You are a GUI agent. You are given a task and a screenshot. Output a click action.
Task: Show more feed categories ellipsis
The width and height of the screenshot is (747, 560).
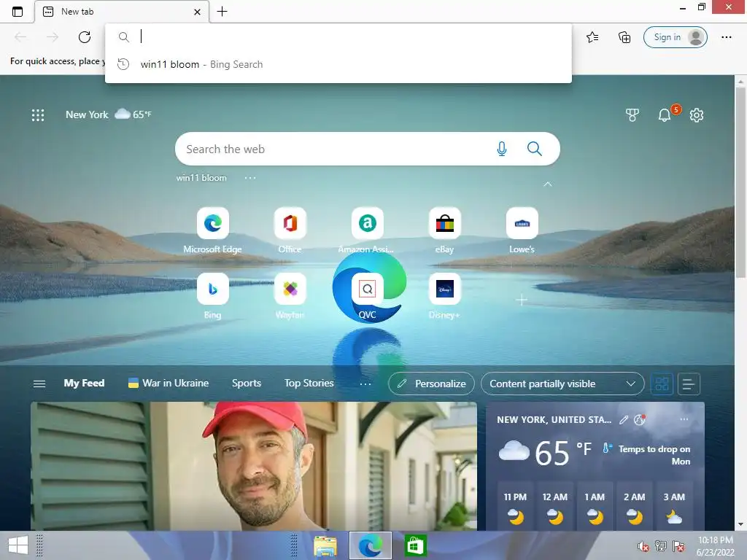tap(365, 384)
